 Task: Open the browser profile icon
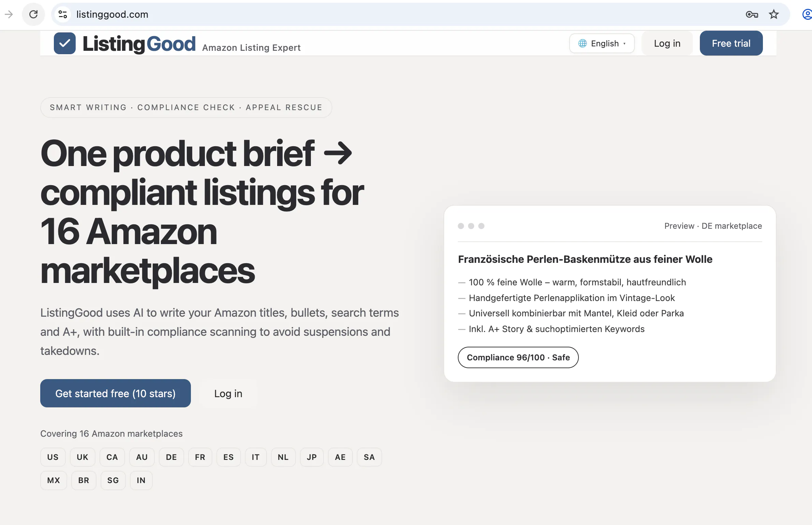pos(807,14)
